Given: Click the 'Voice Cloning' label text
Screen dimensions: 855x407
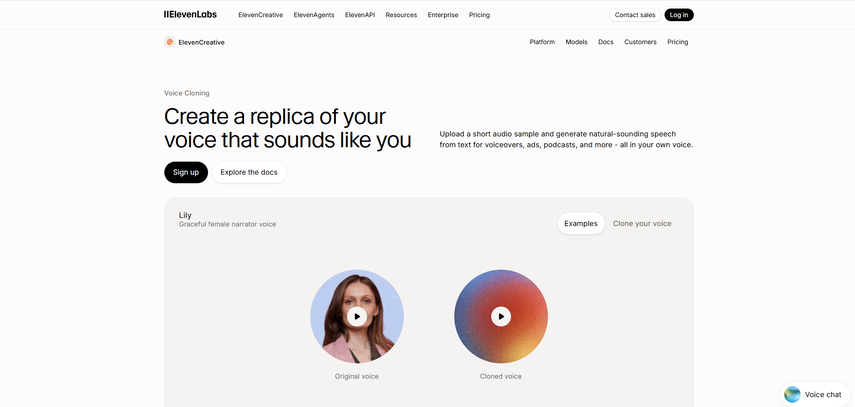Looking at the screenshot, I should [186, 93].
